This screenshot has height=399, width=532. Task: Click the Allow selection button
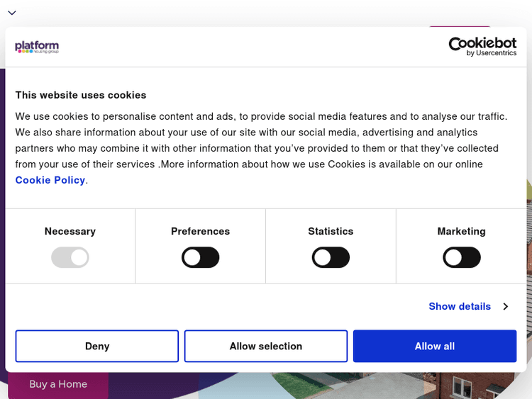[x=266, y=347]
